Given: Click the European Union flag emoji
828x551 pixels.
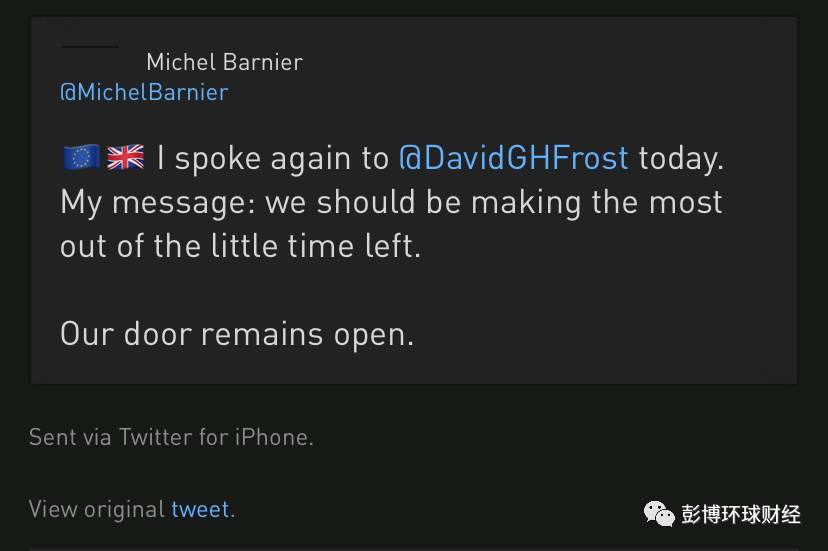Looking at the screenshot, I should (x=81, y=157).
